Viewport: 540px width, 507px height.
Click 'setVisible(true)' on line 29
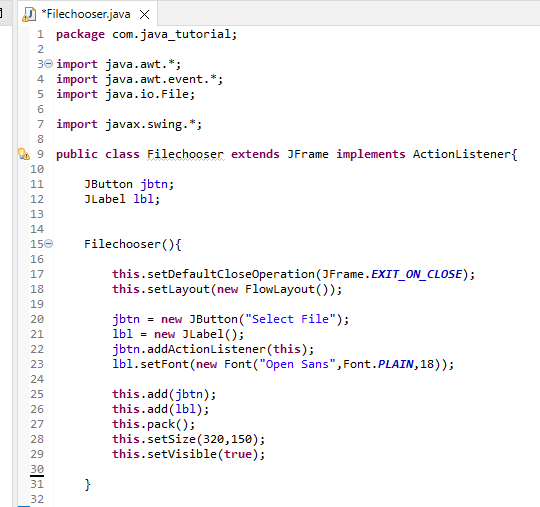[x=202, y=454]
